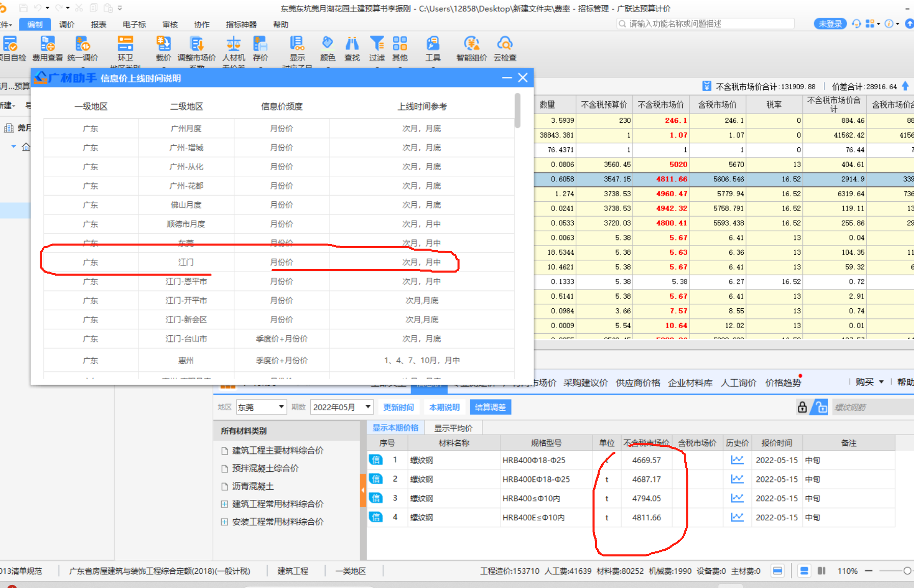Click the 请输入功能名称或问题描述 search field
Image resolution: width=914 pixels, height=588 pixels.
pos(706,23)
